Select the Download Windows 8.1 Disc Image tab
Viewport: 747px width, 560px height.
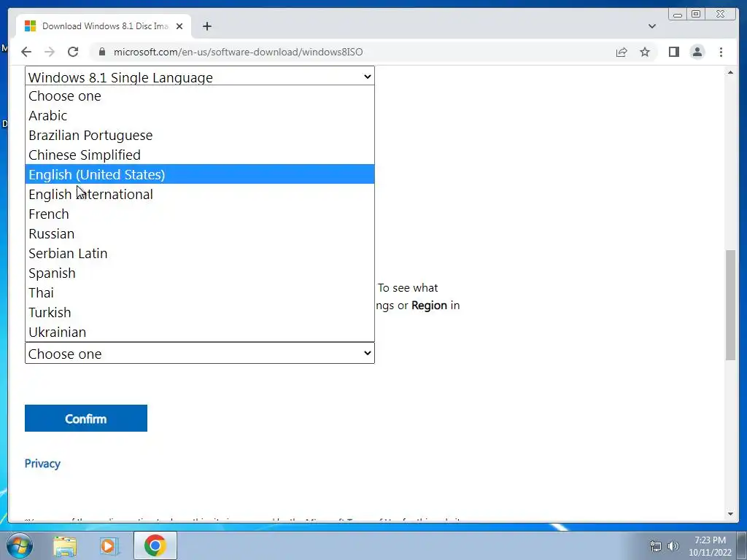coord(104,26)
